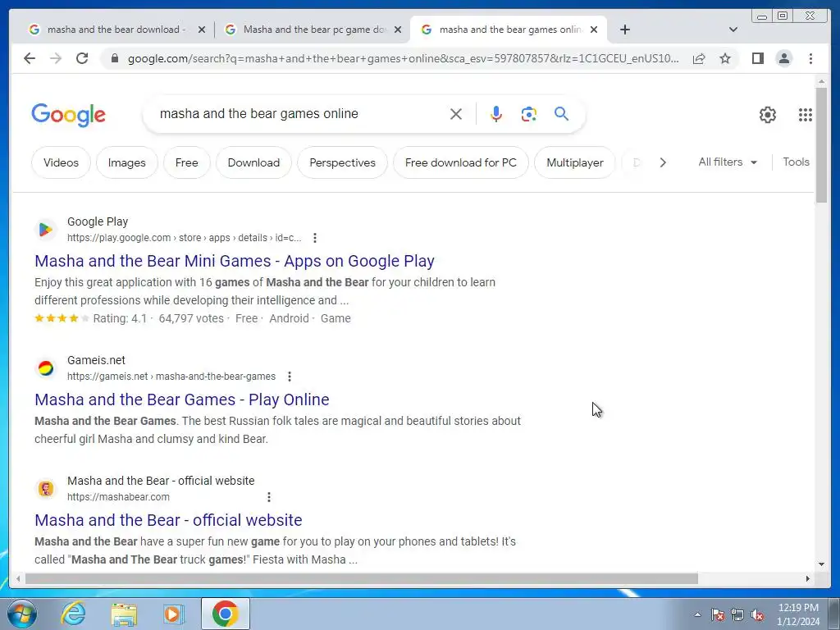
Task: View site information padlock icon
Action: click(x=115, y=58)
